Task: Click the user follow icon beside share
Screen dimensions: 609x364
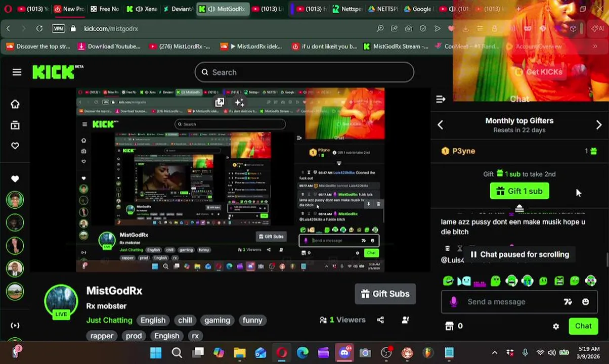Action: (x=405, y=320)
